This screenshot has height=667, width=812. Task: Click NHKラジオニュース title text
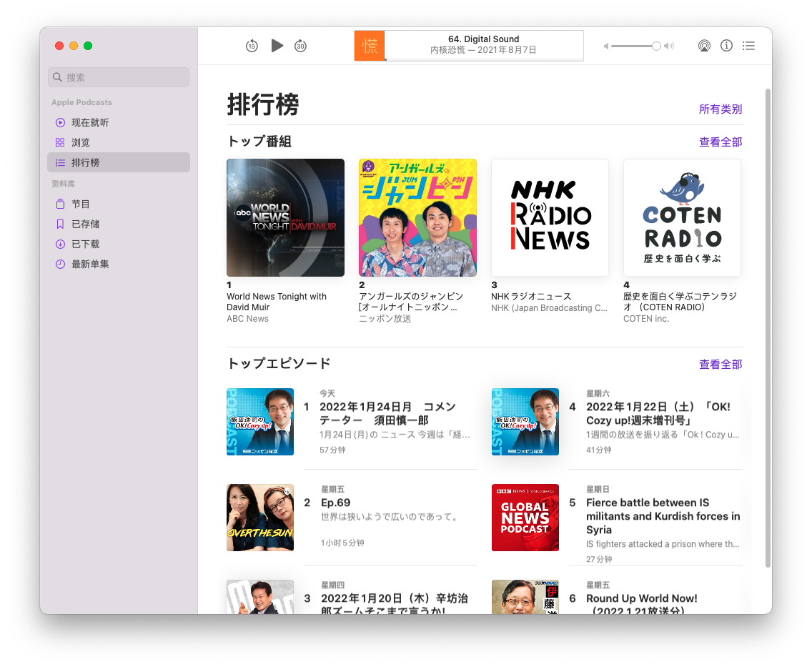(x=531, y=296)
